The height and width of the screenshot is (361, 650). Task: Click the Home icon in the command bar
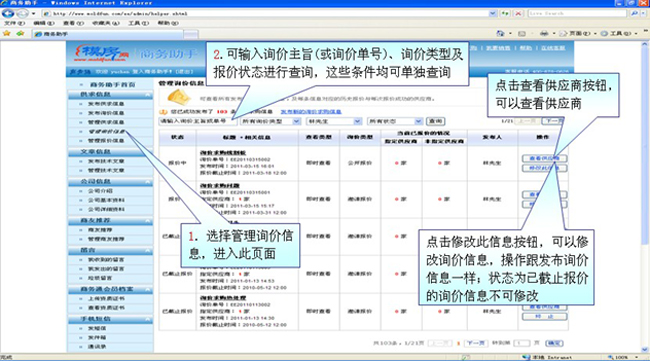501,34
